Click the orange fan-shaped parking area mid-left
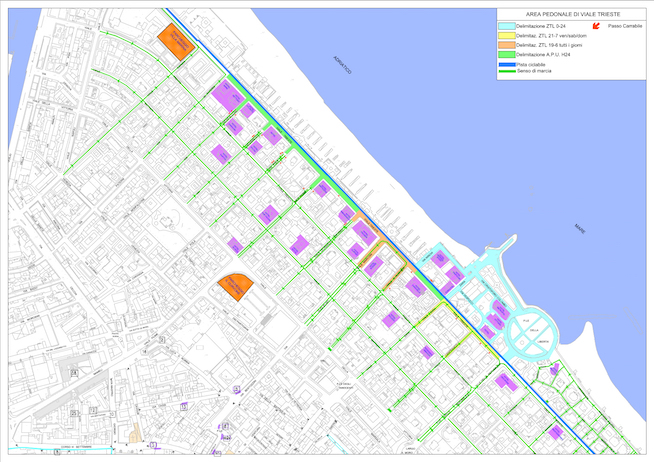This screenshot has height=462, width=654. click(x=235, y=287)
